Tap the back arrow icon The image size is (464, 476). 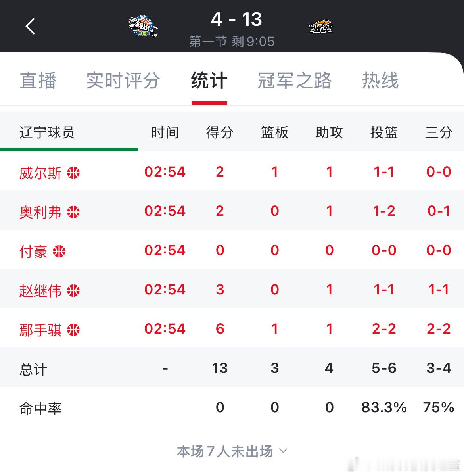click(31, 27)
